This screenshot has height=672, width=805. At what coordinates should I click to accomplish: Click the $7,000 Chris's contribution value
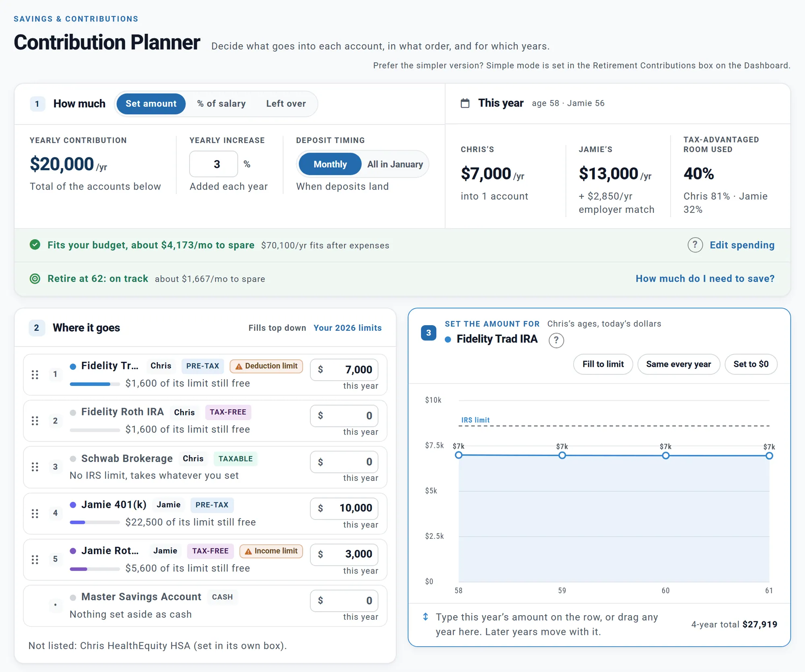(486, 174)
